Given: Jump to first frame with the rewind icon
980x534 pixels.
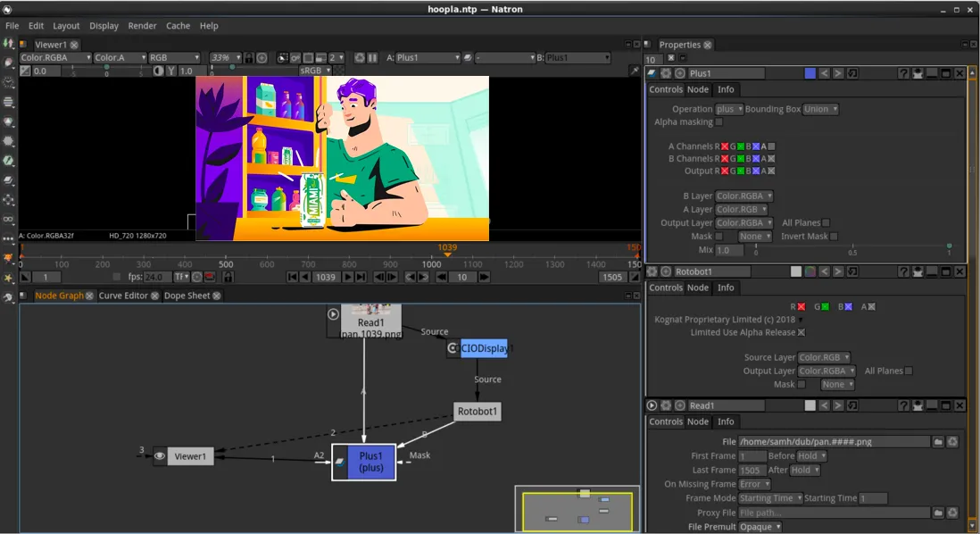Looking at the screenshot, I should 292,277.
